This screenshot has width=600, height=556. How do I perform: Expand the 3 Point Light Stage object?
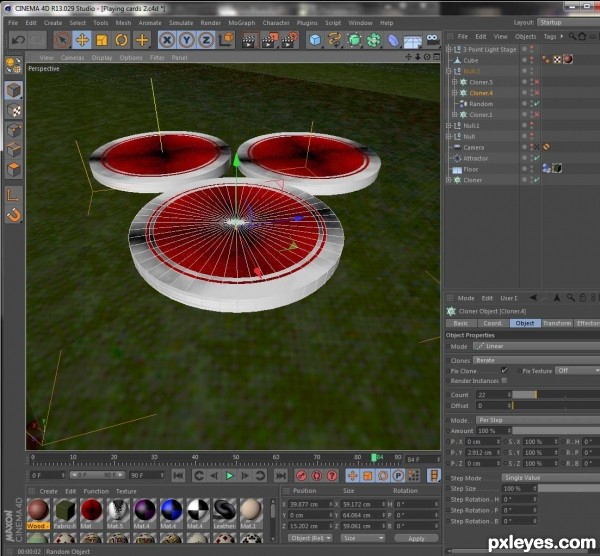point(448,49)
